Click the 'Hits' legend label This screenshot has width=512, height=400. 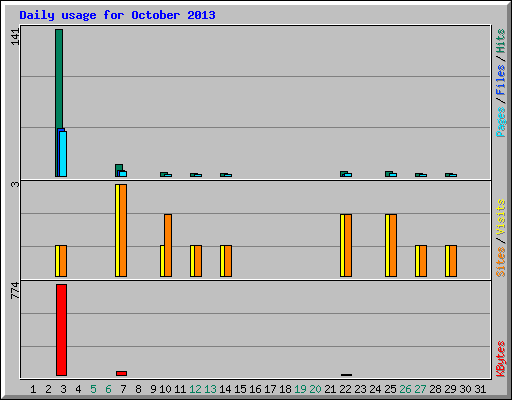[x=500, y=41]
